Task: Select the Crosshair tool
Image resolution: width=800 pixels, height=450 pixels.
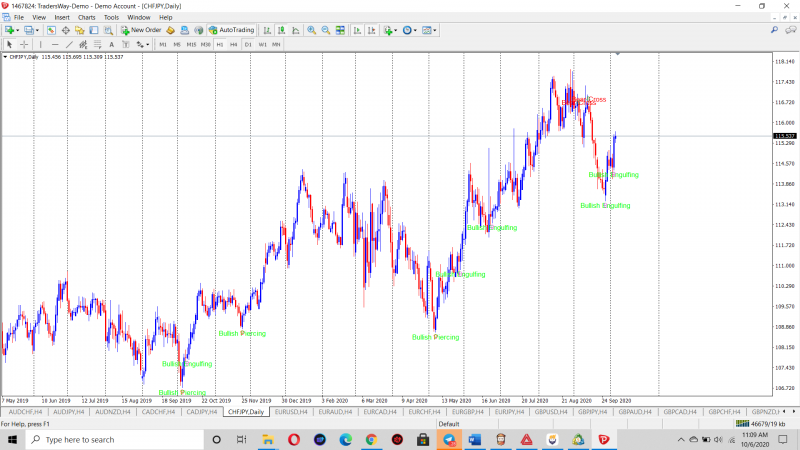Action: [x=23, y=44]
